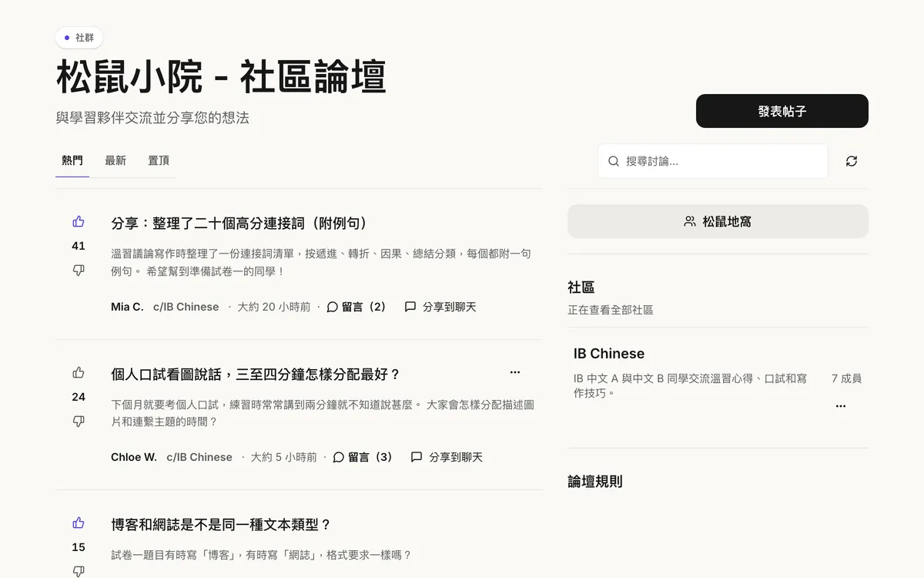Upvote the 個人口試看圖說話 post

pos(79,373)
